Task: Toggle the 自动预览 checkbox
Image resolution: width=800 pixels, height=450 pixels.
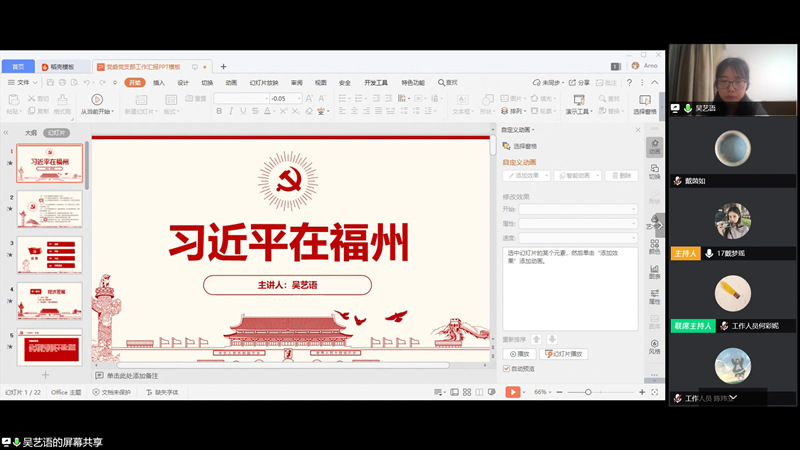Action: click(x=506, y=368)
